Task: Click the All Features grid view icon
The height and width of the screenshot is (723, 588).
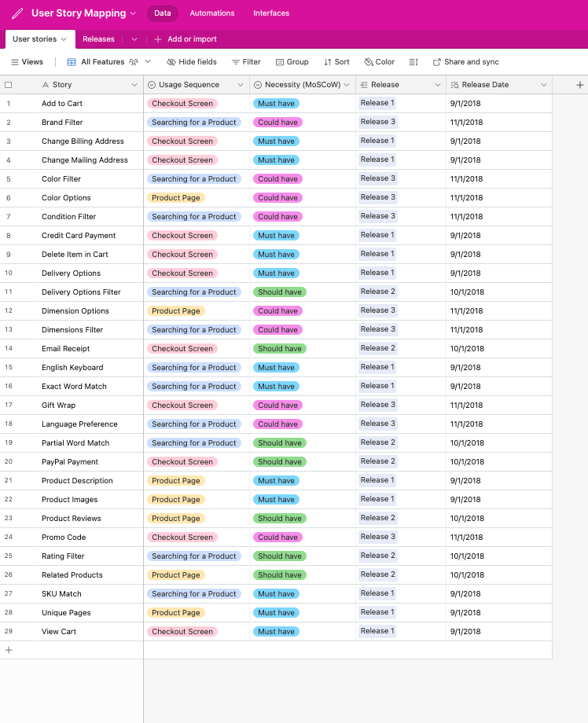Action: tap(72, 62)
